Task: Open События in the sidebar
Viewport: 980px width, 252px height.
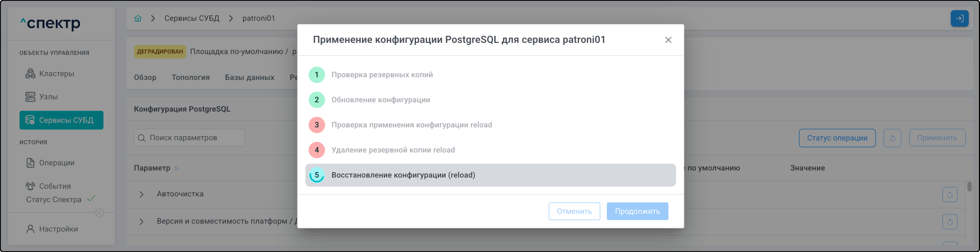Action: pos(55,186)
